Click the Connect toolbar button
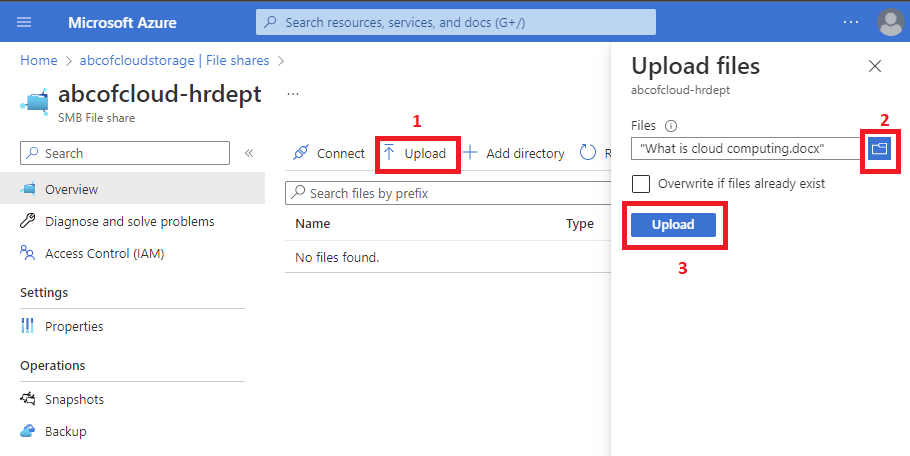This screenshot has height=456, width=910. point(329,153)
